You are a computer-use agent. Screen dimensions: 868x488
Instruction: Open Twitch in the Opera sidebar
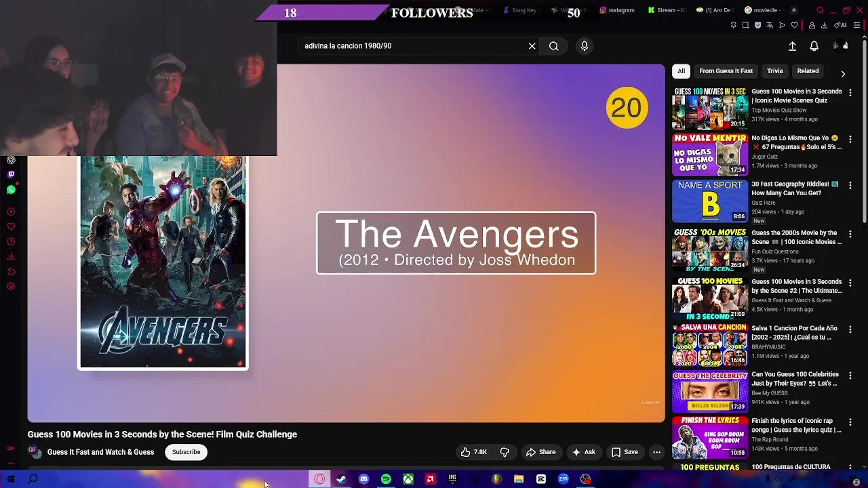[x=11, y=175]
